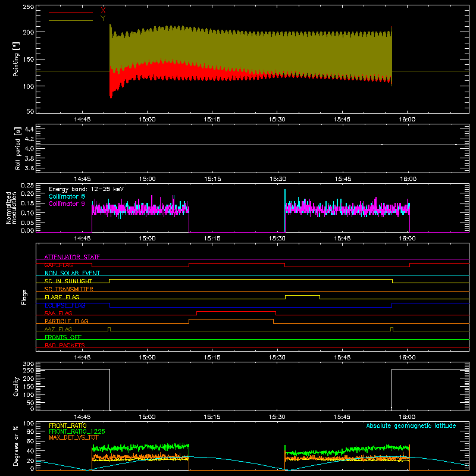
Task: Click the SAA_FLAG label
Action: [x=58, y=313]
